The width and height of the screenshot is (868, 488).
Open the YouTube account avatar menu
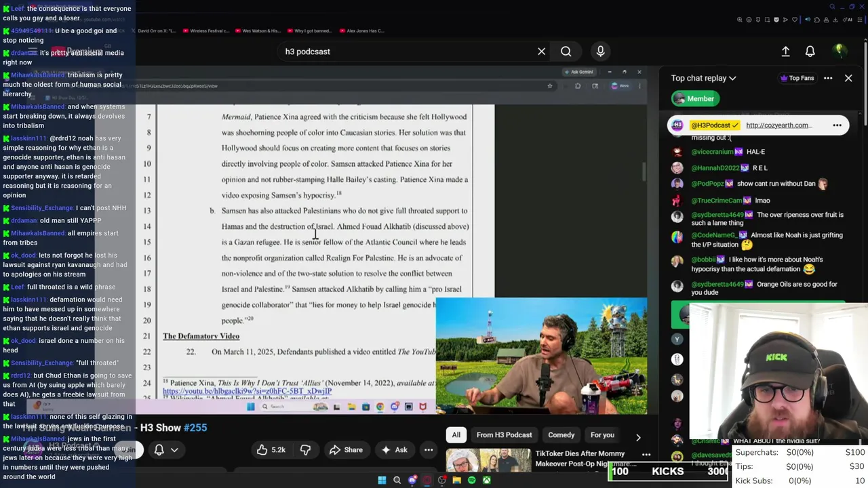840,51
